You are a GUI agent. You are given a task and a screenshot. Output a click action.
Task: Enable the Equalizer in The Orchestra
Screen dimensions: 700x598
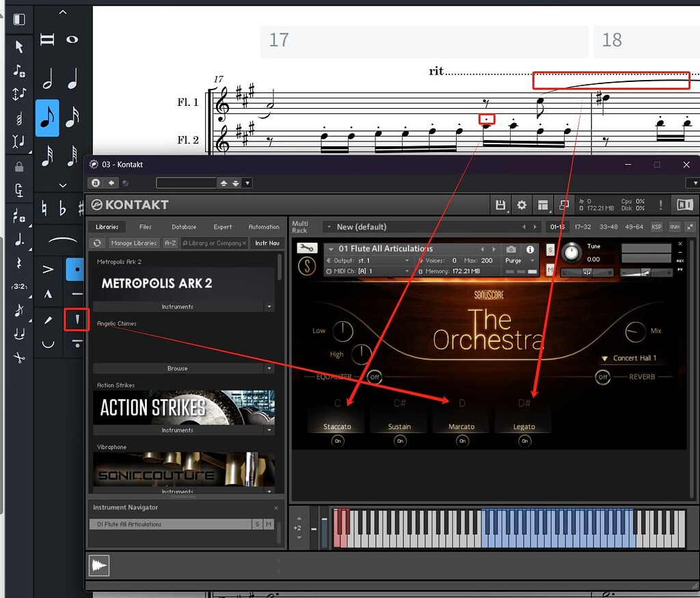[374, 377]
